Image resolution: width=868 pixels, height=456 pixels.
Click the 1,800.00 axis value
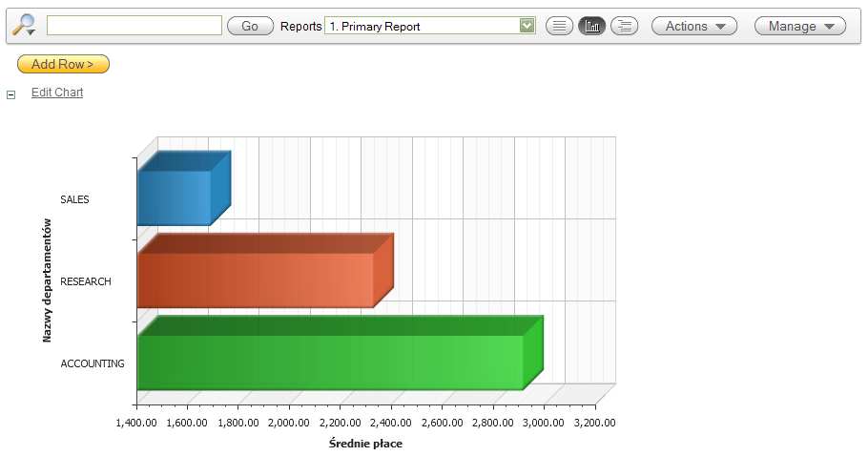[x=238, y=423]
